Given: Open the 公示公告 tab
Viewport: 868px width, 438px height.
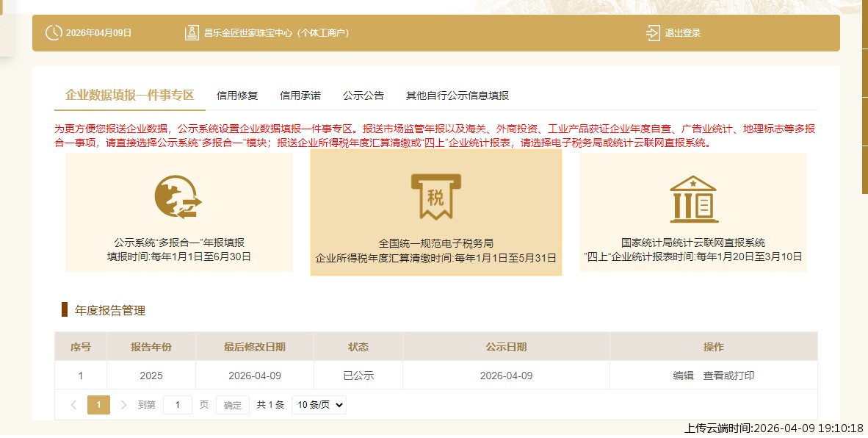Looking at the screenshot, I should pyautogui.click(x=364, y=95).
